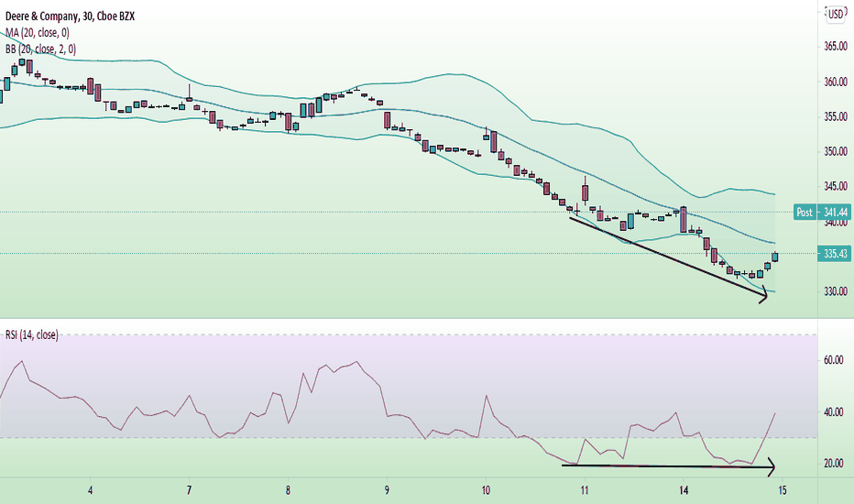854x504 pixels.
Task: Click date label 14 on time axis
Action: point(684,490)
